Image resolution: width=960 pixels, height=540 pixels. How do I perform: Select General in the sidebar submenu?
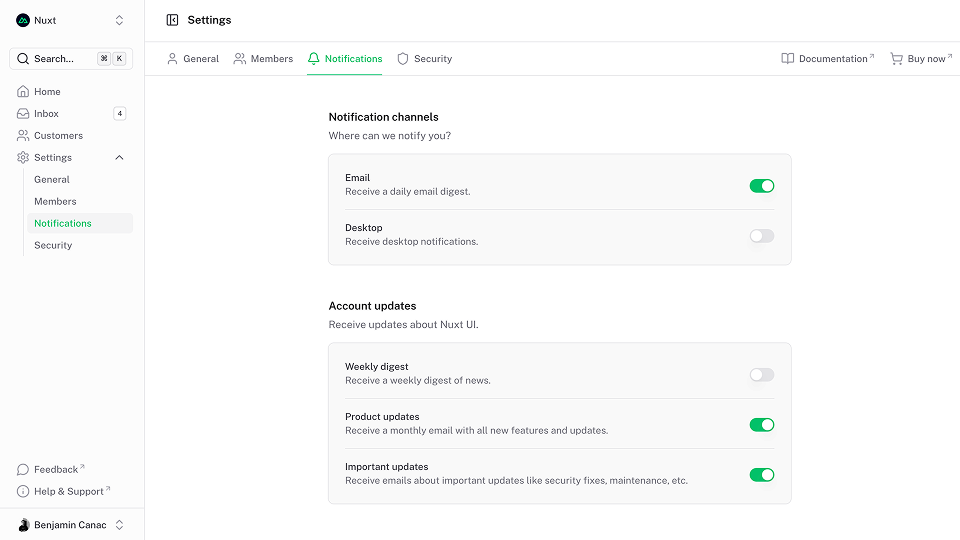click(52, 180)
